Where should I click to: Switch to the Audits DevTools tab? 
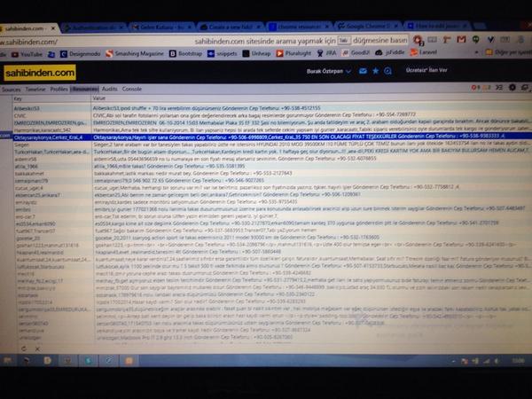coord(110,89)
